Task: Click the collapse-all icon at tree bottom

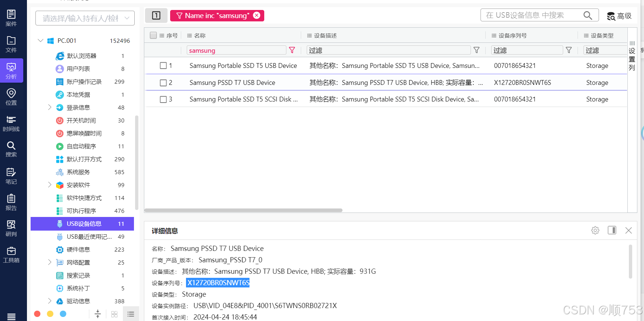Action: 98,314
